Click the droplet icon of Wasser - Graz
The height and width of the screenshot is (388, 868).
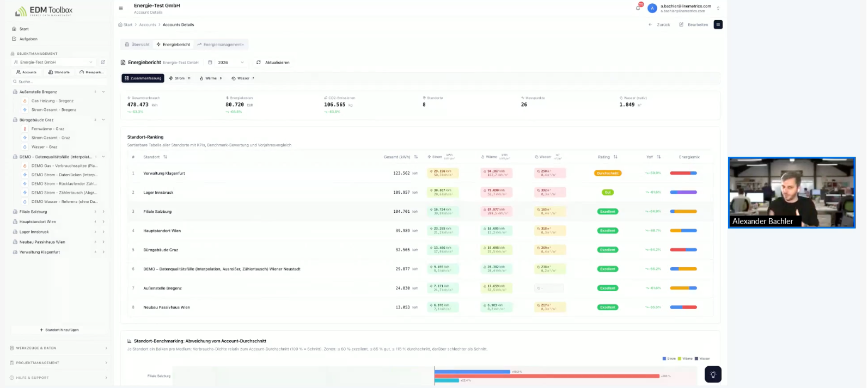pyautogui.click(x=25, y=147)
